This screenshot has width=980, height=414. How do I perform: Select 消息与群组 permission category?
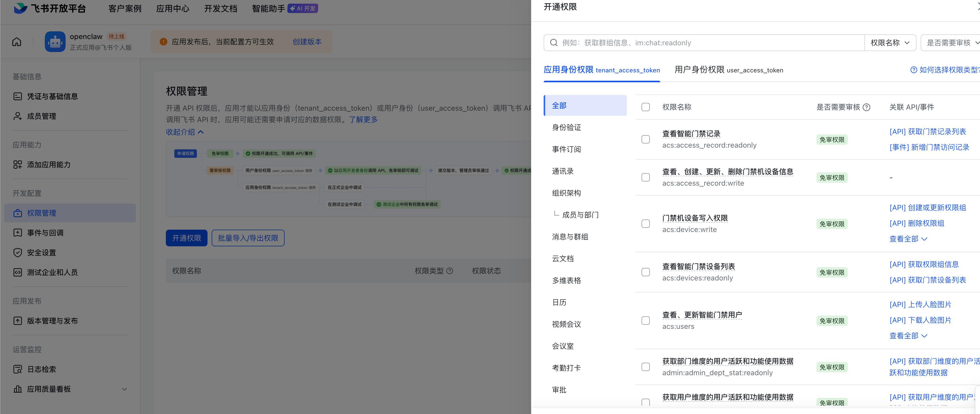(x=570, y=237)
